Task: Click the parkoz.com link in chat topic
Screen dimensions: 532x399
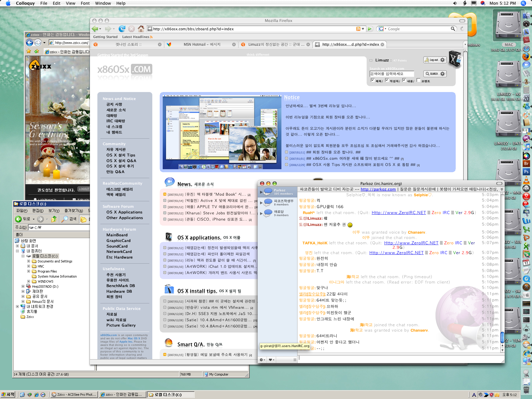Action: (x=378, y=189)
